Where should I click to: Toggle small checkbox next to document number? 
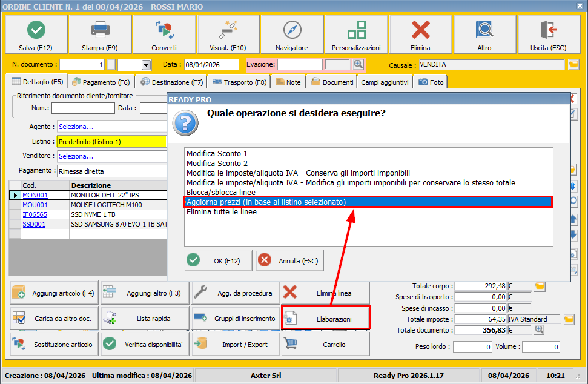pos(111,64)
